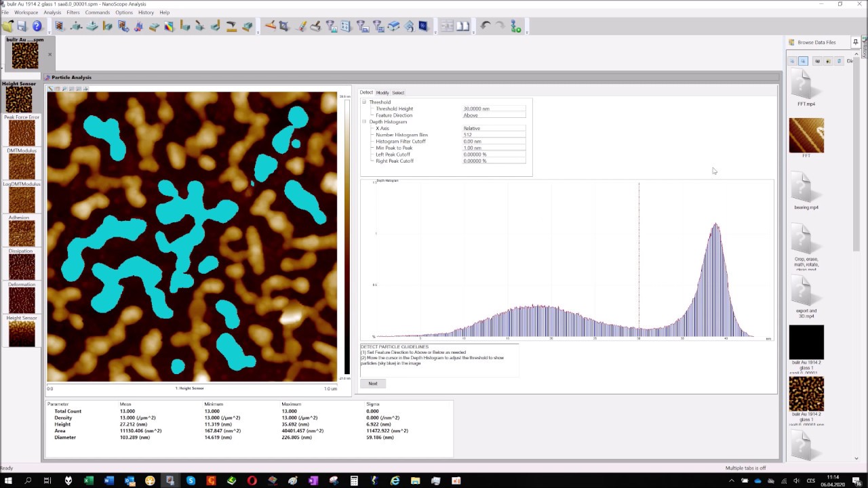Edit the Right Peak Cutoff field
This screenshot has width=868, height=488.
pos(494,161)
